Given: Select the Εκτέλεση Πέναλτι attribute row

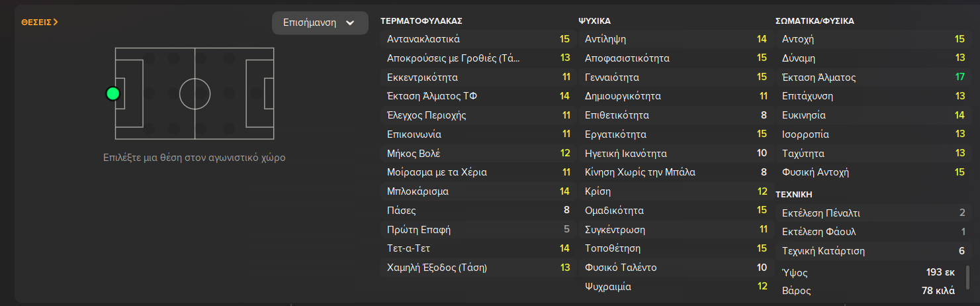Looking at the screenshot, I should [872, 213].
